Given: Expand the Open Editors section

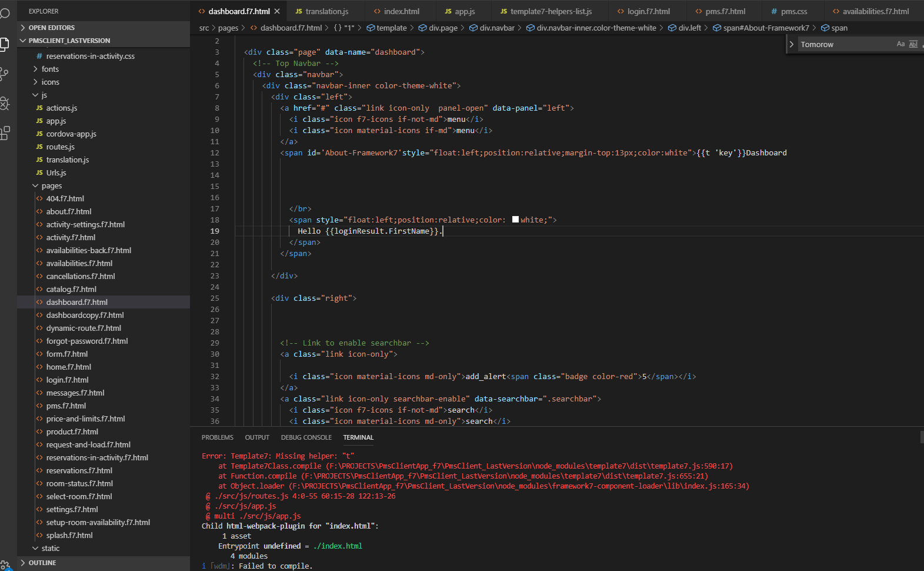Looking at the screenshot, I should point(104,28).
